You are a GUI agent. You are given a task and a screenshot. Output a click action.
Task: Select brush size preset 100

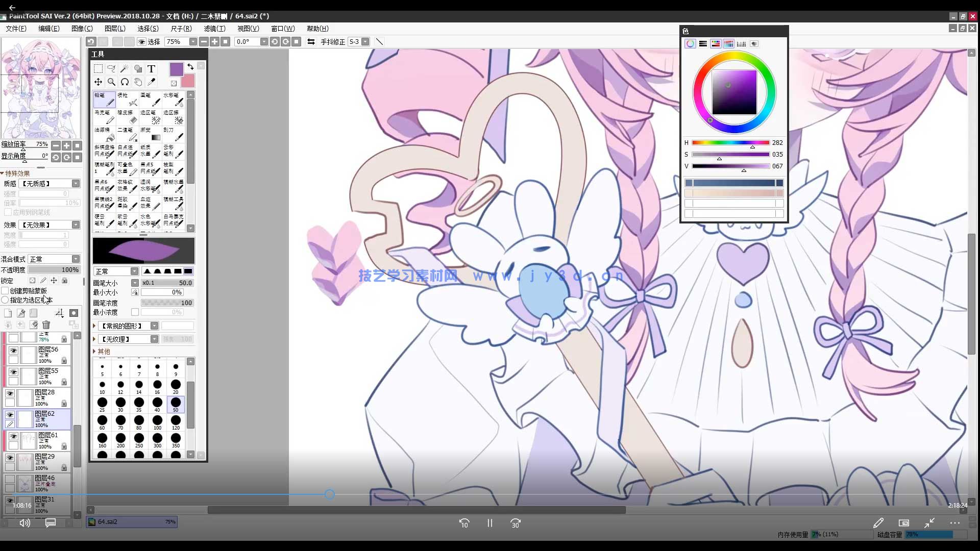tap(157, 421)
